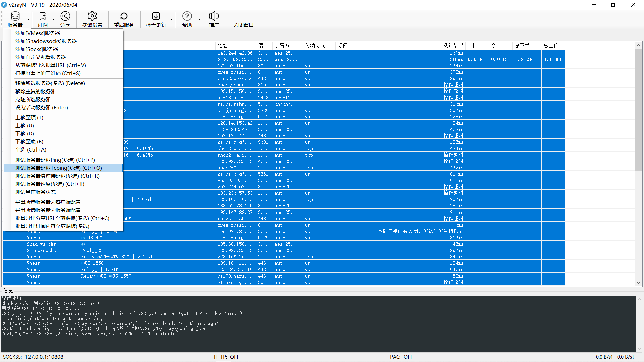Viewport: 644px width, 362px height.
Task: Choose 下移至底 (B) menu entry
Action: pyautogui.click(x=63, y=141)
